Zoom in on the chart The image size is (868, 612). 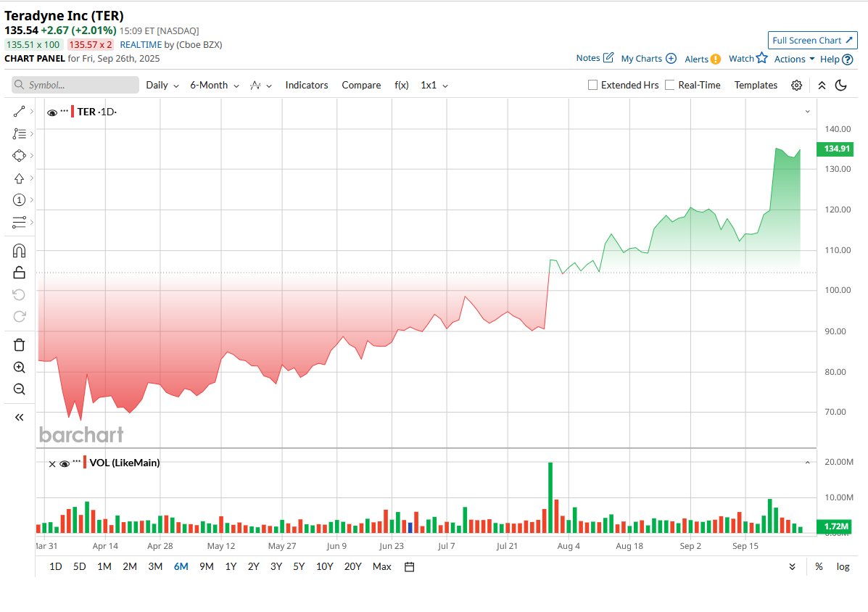(x=19, y=368)
